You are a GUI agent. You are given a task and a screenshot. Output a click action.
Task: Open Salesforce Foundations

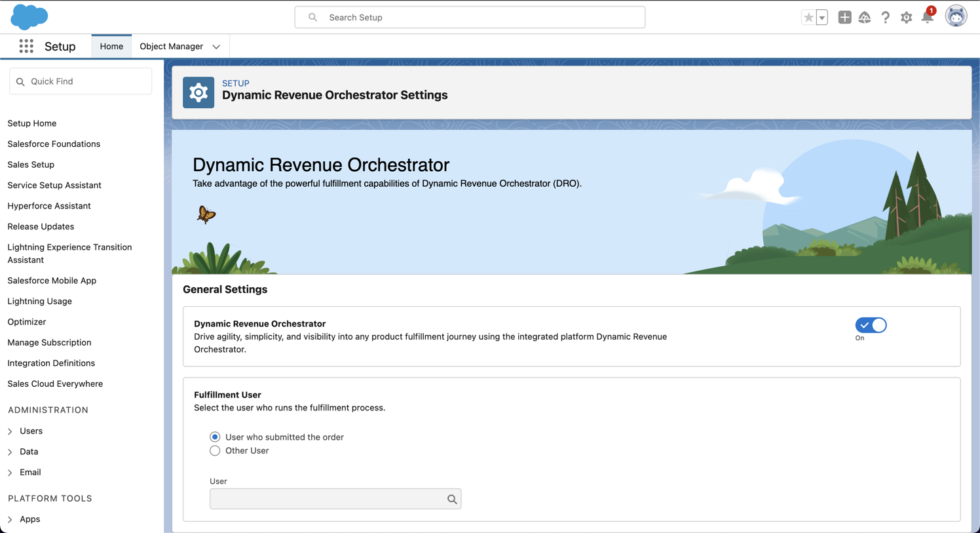click(x=54, y=144)
